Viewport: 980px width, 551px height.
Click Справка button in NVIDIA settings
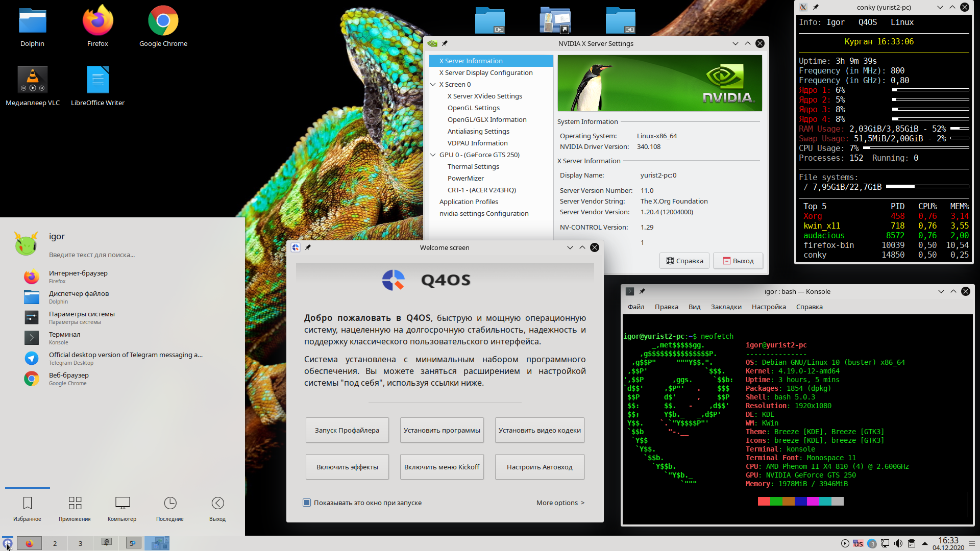pyautogui.click(x=684, y=261)
